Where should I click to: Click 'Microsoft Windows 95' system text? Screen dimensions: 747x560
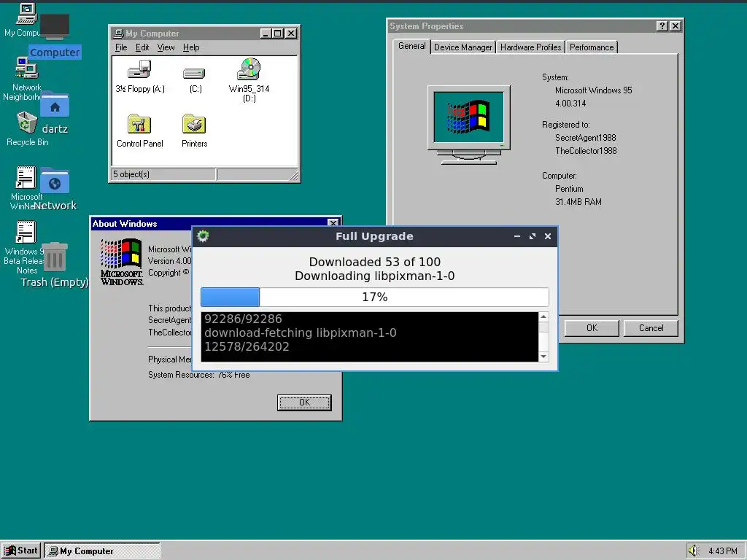(593, 90)
